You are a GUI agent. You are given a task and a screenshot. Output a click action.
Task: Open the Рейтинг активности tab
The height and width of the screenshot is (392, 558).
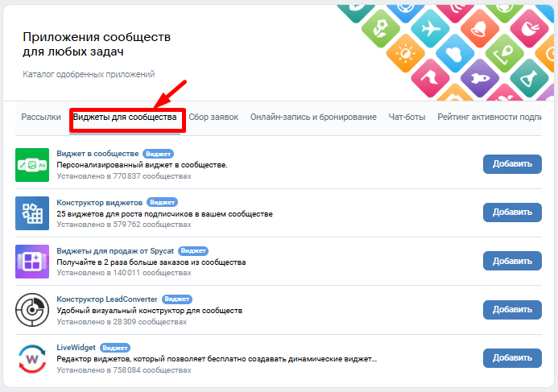point(490,117)
